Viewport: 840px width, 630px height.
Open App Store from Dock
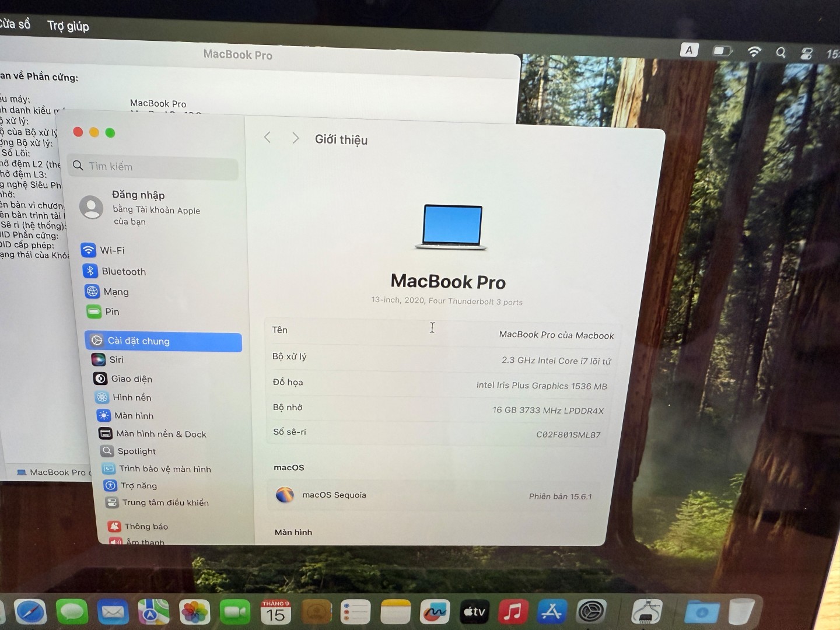pos(551,612)
